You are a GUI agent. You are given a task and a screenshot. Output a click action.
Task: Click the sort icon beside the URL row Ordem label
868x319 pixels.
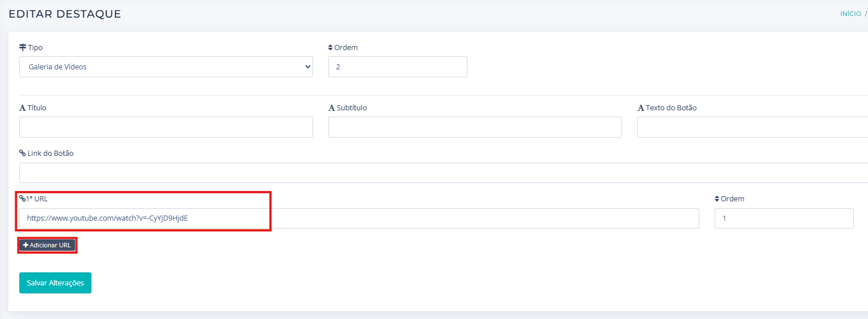point(717,199)
